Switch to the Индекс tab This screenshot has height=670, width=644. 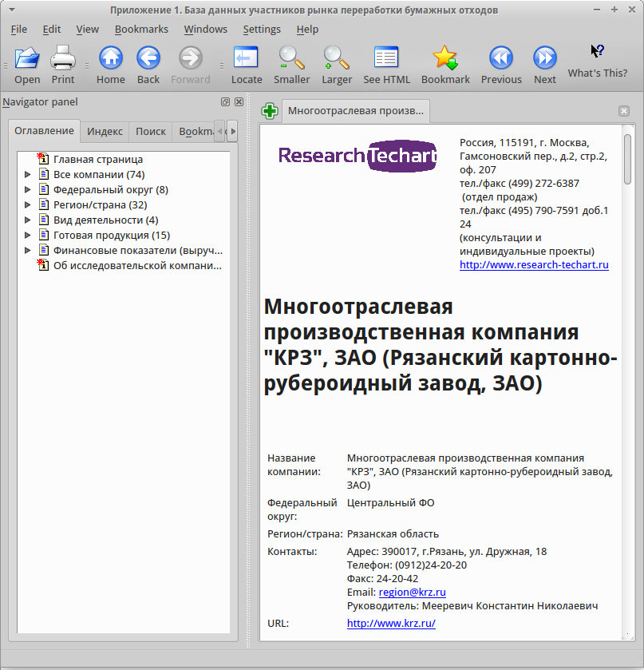click(105, 131)
